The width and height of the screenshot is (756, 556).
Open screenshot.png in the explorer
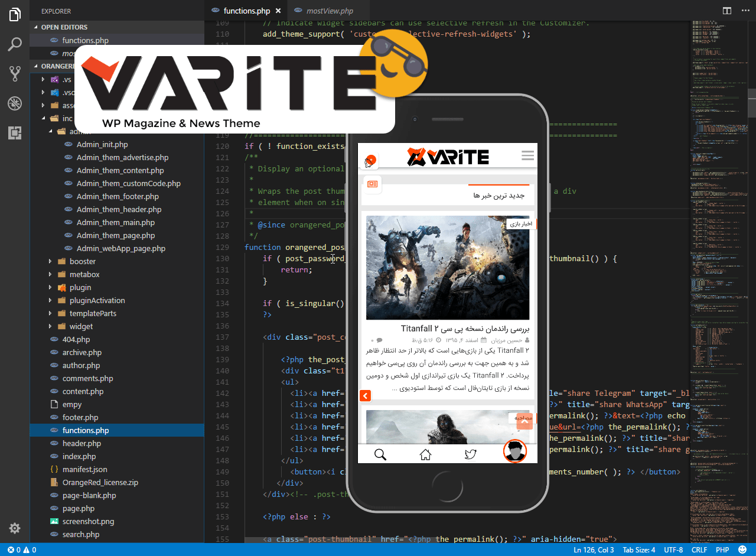click(x=117, y=521)
